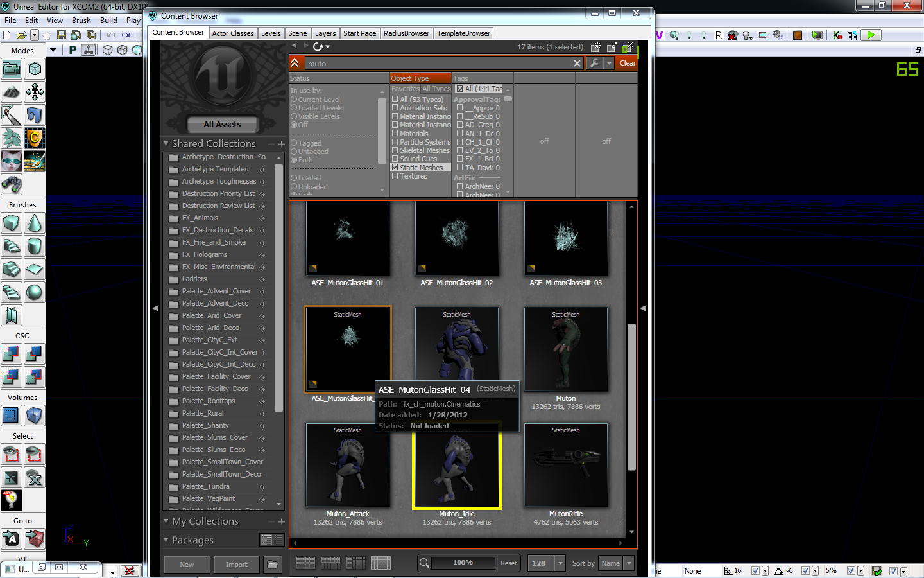Reset the thumbnail zoom
The image size is (924, 578).
(508, 563)
